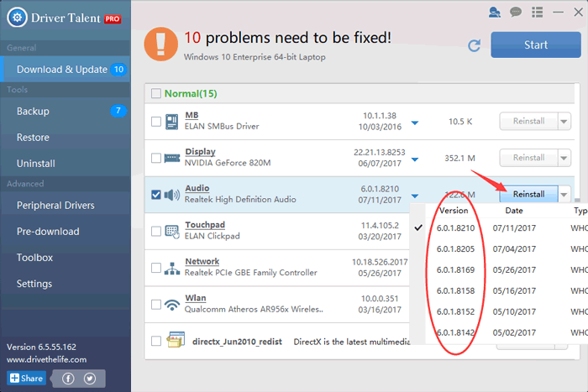588x392 pixels.
Task: Click the refresh scan icon
Action: pyautogui.click(x=475, y=45)
